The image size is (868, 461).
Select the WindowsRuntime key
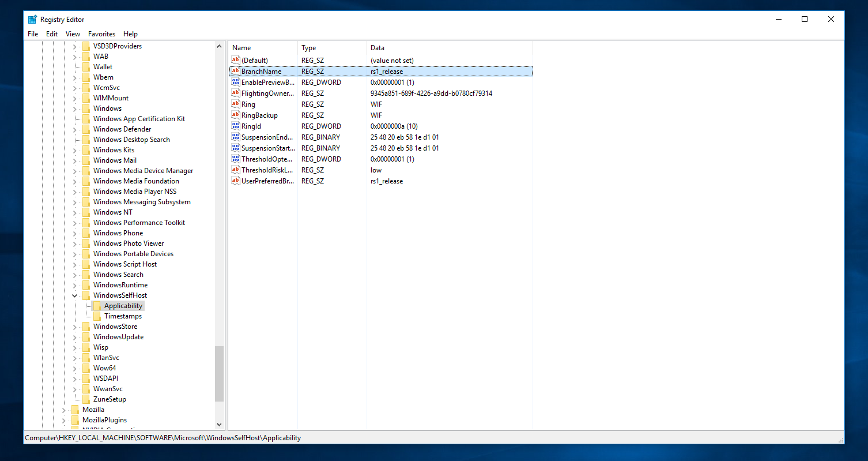click(x=120, y=285)
